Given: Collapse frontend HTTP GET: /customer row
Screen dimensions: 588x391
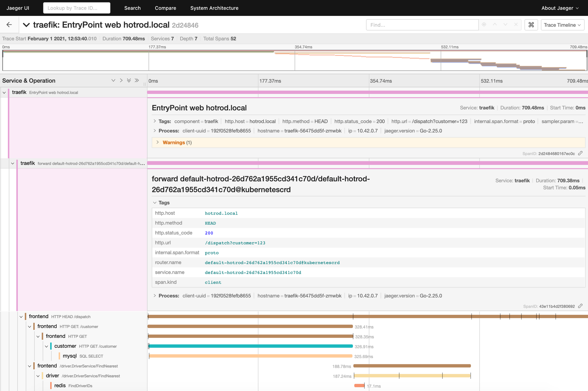Looking at the screenshot, I should (30, 327).
